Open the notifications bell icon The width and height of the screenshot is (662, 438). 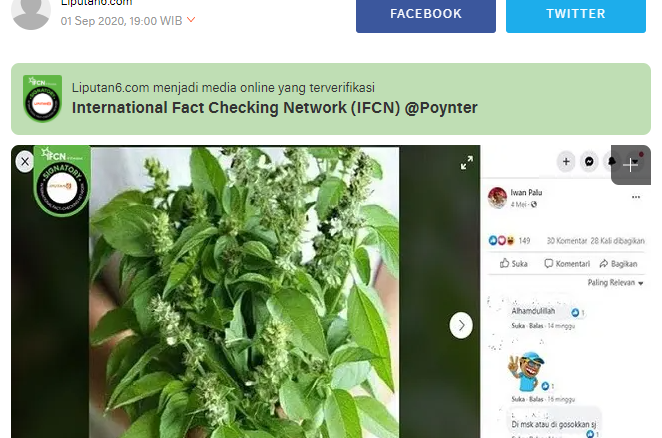point(612,161)
